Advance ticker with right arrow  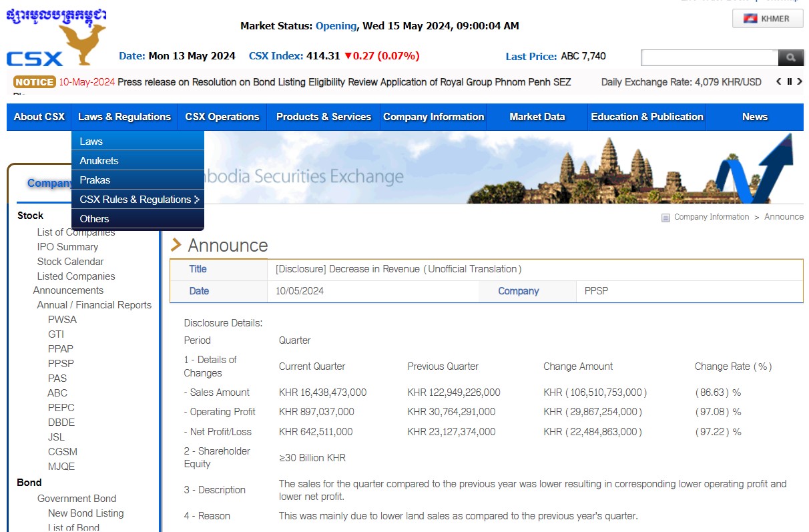[800, 81]
